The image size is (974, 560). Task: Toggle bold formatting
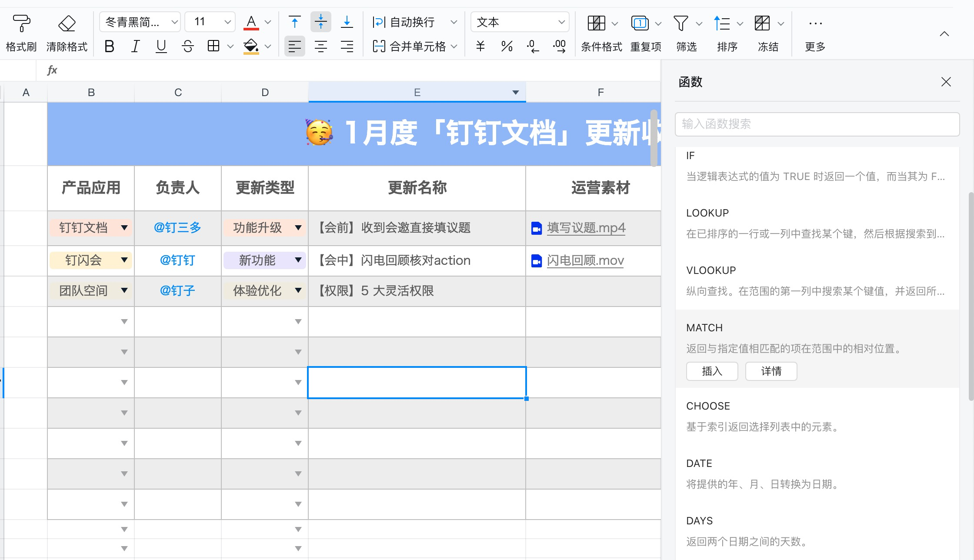point(109,46)
